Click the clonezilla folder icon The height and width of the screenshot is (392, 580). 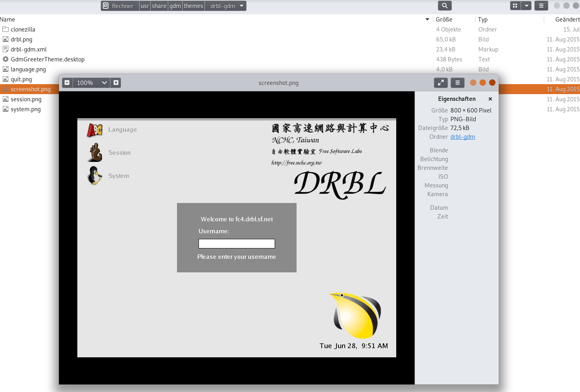(x=6, y=29)
